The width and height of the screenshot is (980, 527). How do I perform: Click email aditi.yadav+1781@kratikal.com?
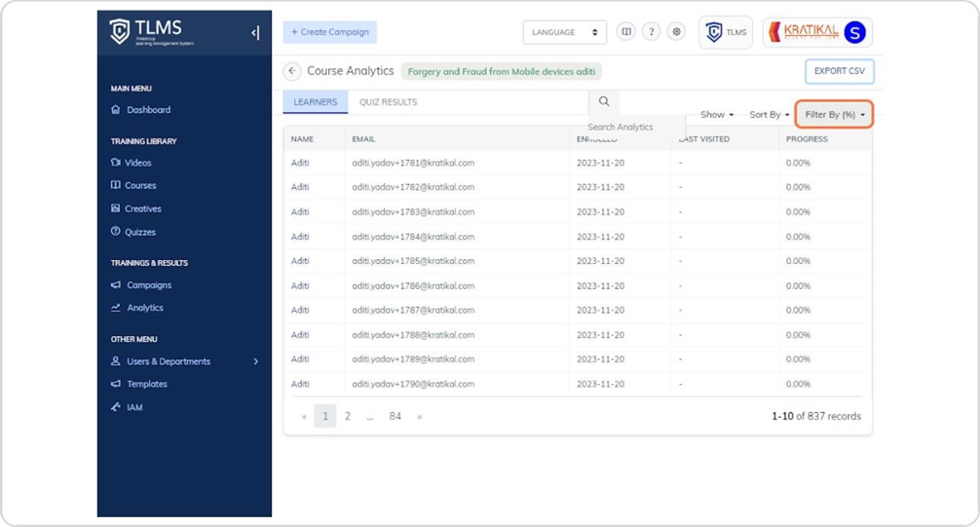pyautogui.click(x=412, y=163)
